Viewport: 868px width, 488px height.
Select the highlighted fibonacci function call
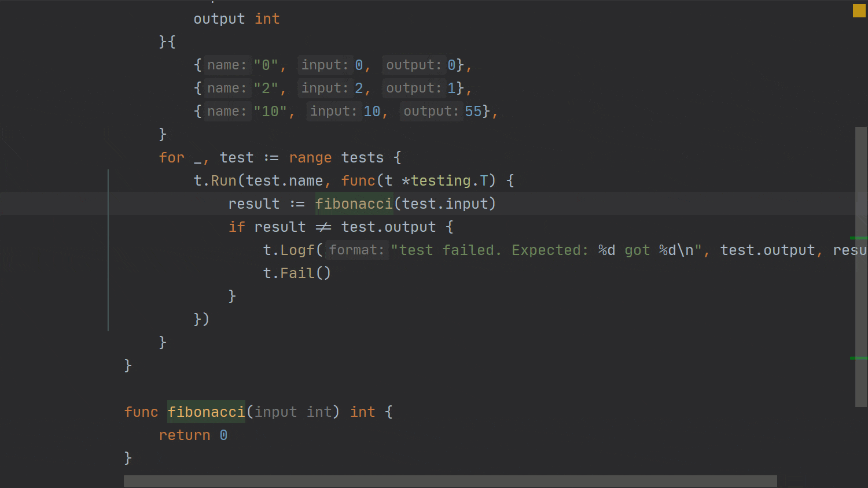point(354,204)
